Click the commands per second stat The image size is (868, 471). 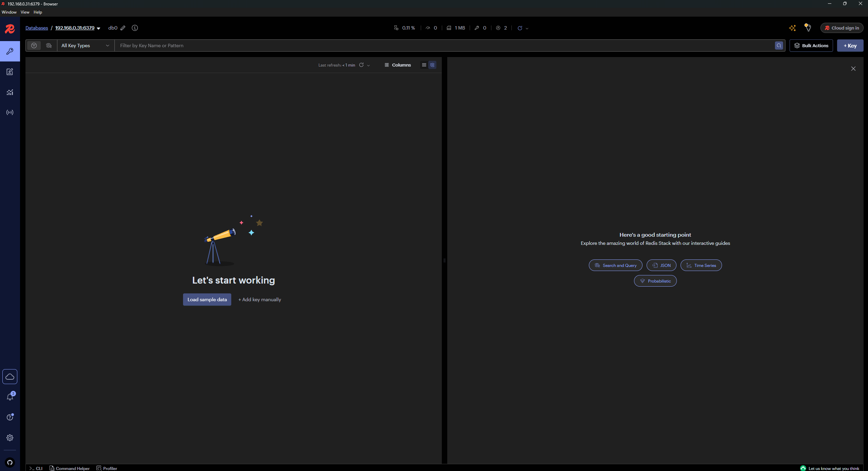431,28
